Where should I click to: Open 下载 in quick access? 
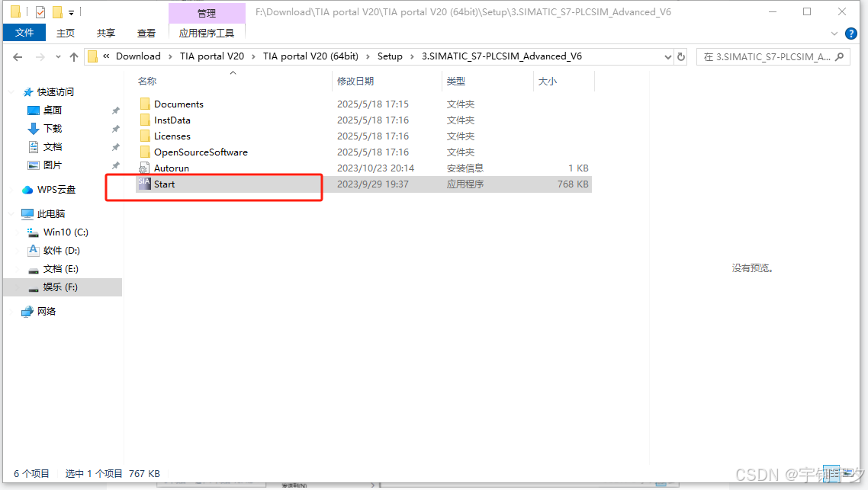[x=53, y=128]
